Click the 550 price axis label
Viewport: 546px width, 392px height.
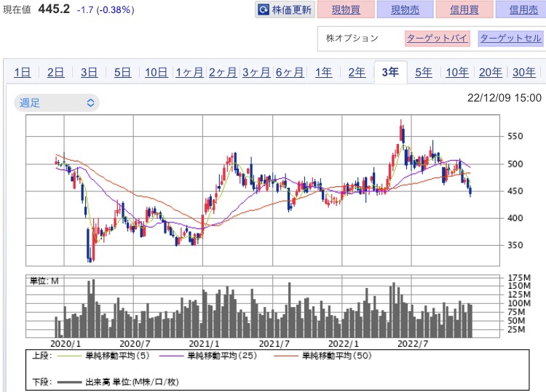(x=515, y=136)
